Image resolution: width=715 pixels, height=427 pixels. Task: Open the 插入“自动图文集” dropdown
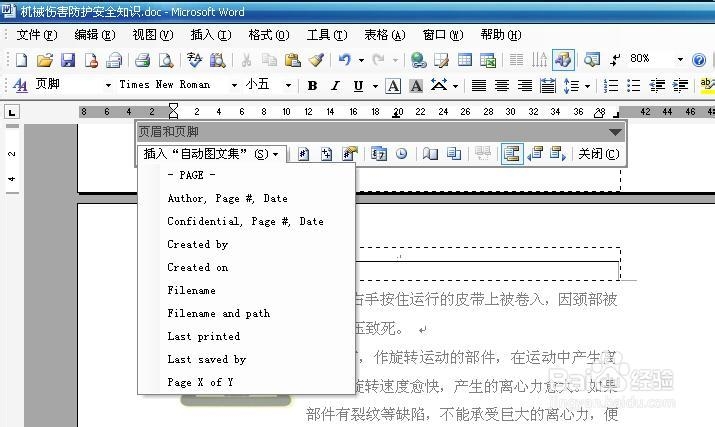pyautogui.click(x=212, y=154)
